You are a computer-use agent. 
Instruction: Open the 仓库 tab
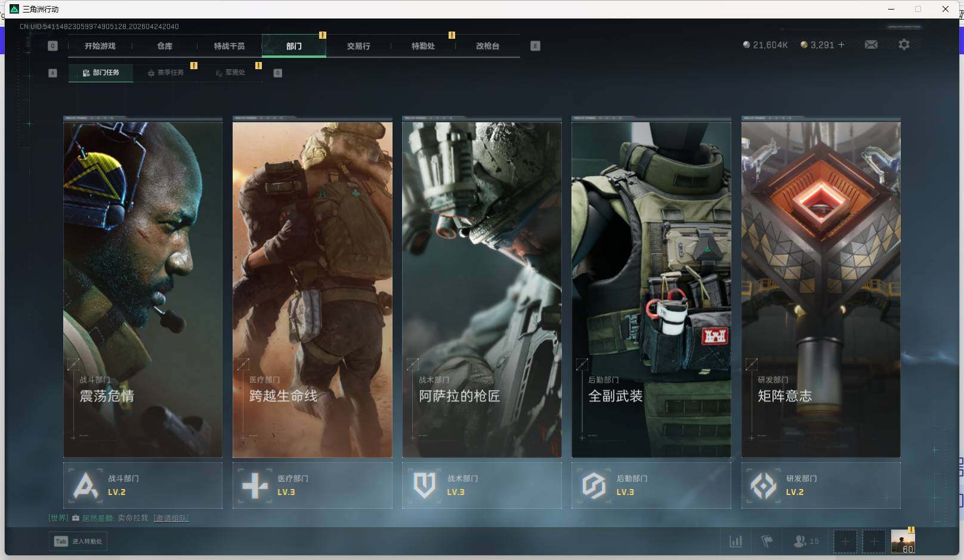coord(165,46)
